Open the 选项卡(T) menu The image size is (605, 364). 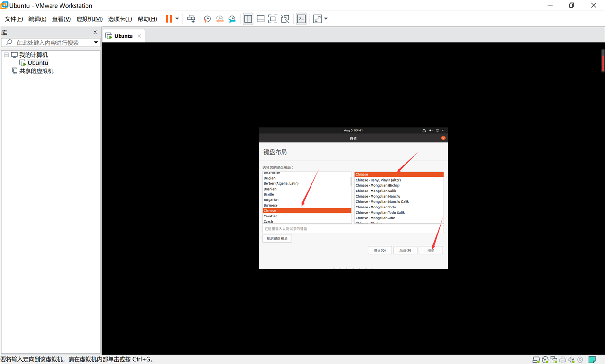click(120, 19)
